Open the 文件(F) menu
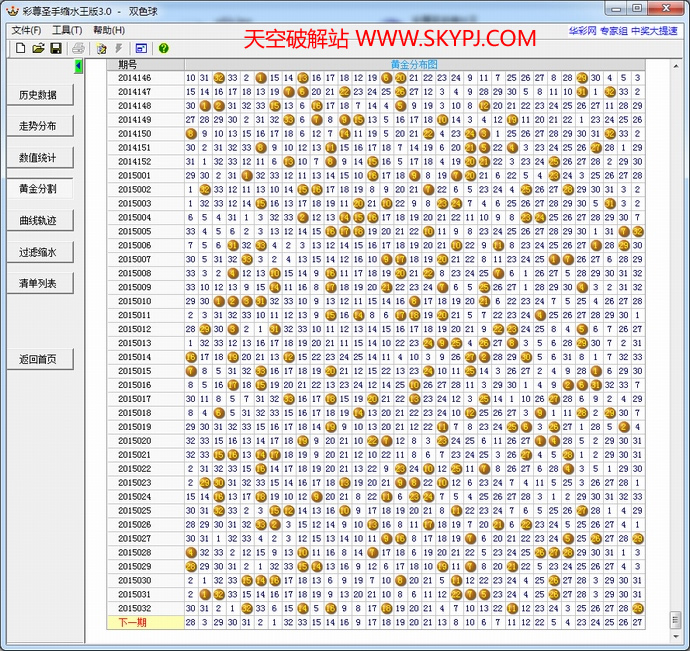The width and height of the screenshot is (690, 651). point(26,30)
